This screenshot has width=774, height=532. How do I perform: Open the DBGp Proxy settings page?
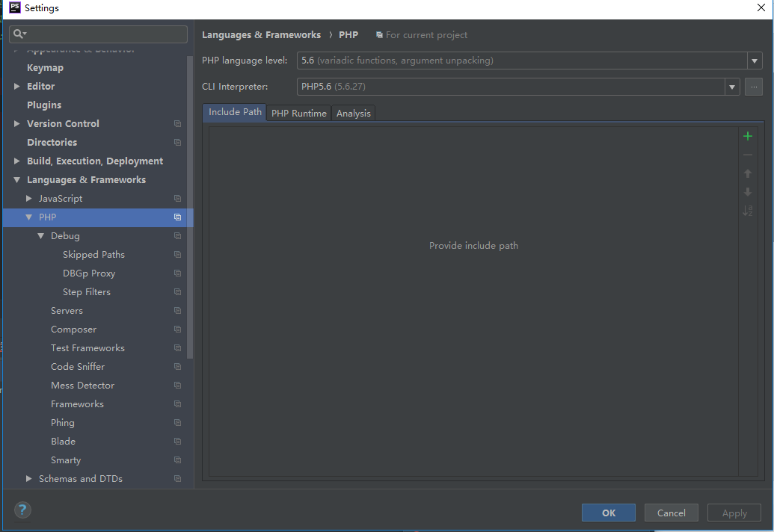(x=89, y=273)
